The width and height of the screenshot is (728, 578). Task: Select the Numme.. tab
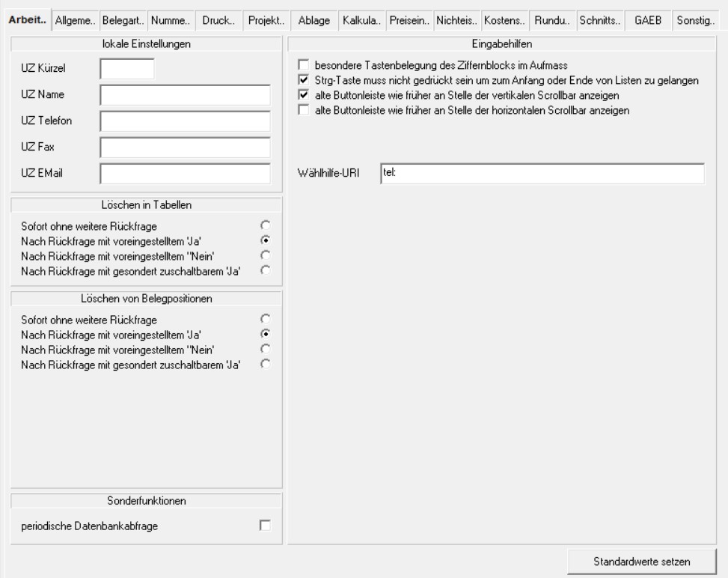click(171, 20)
